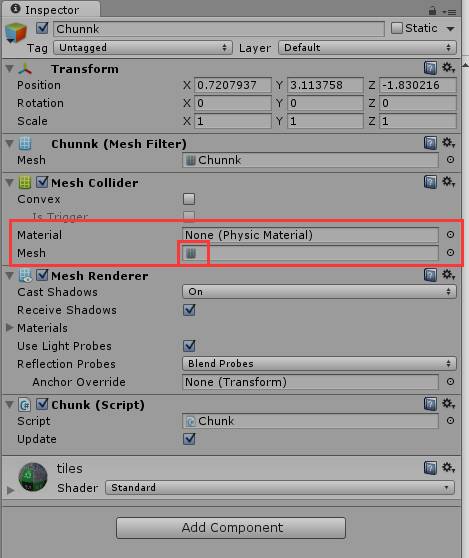Click the GameObject cube icon to choose icon

15,33
